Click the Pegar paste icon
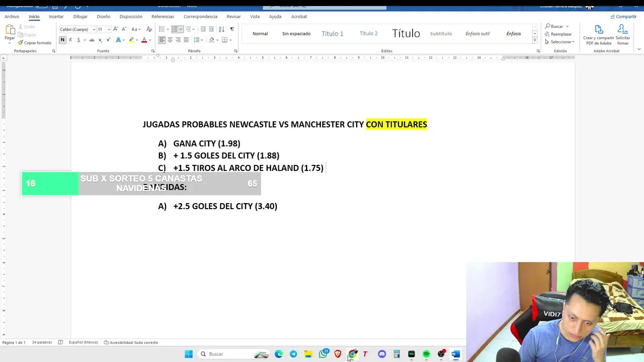This screenshot has width=644, height=362. 10,30
